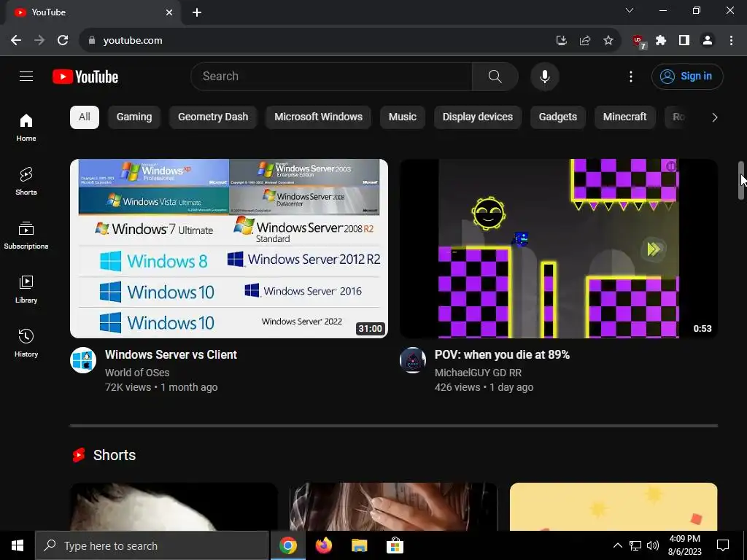Open File Explorer from the taskbar

click(359, 545)
